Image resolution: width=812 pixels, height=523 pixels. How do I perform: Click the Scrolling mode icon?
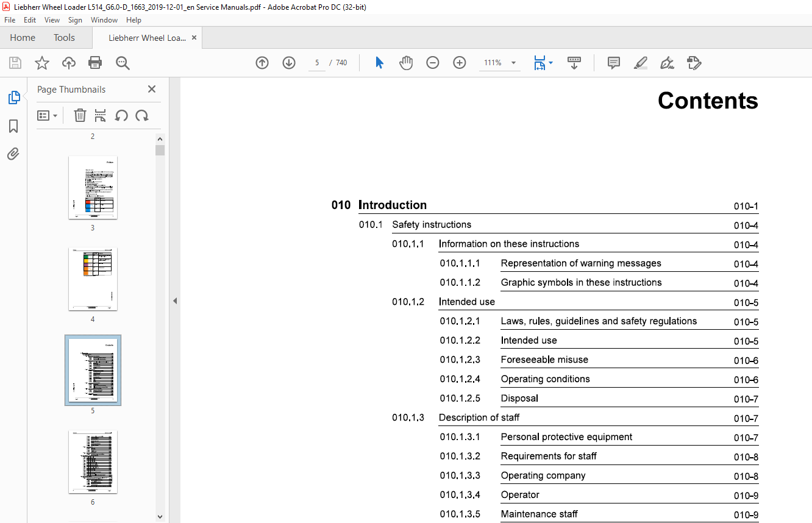pyautogui.click(x=574, y=63)
